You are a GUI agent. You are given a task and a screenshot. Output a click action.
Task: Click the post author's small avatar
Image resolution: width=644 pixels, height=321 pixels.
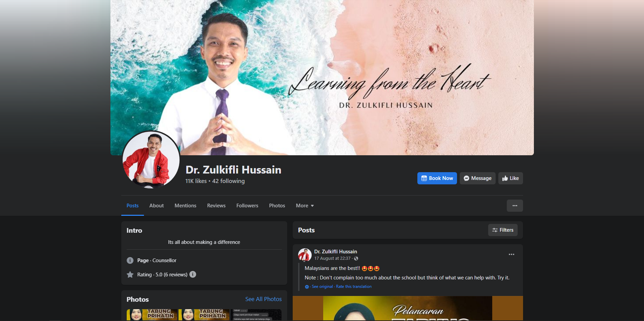click(x=305, y=255)
